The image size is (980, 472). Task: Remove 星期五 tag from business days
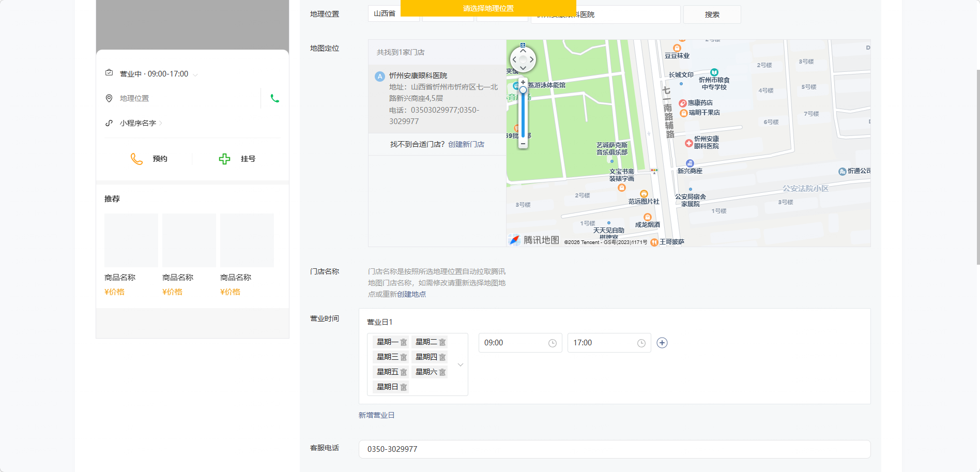tap(404, 372)
